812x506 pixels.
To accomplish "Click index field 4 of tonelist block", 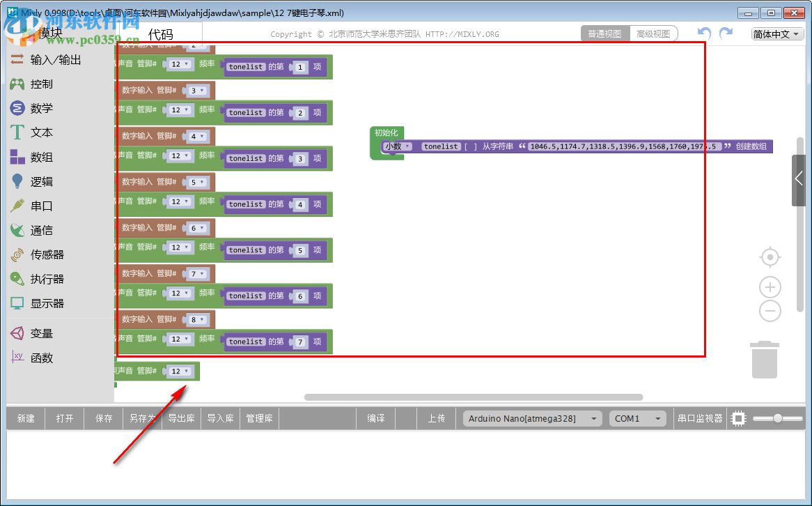I will (300, 205).
